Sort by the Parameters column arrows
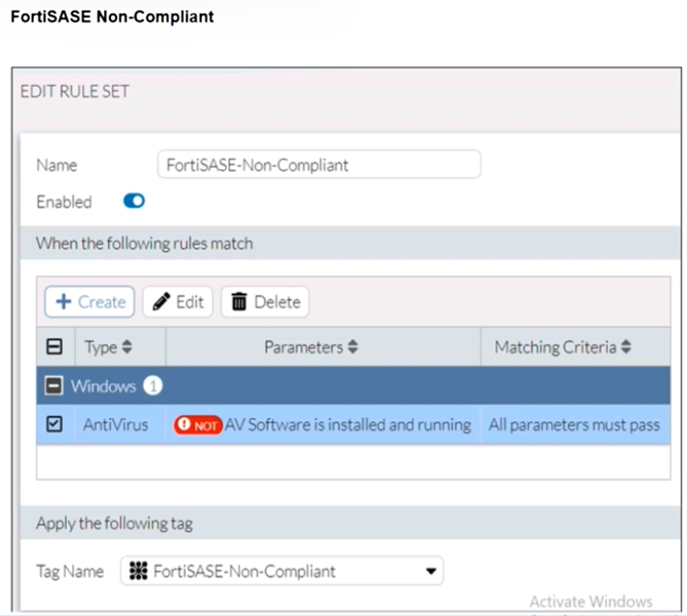This screenshot has width=687, height=616. click(x=353, y=348)
